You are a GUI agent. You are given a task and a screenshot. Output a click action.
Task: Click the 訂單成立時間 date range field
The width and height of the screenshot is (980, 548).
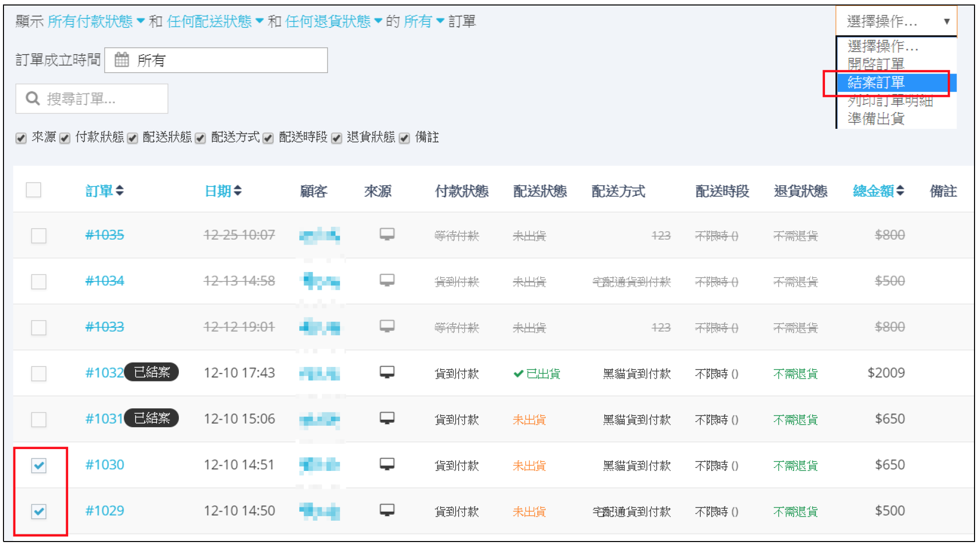216,60
